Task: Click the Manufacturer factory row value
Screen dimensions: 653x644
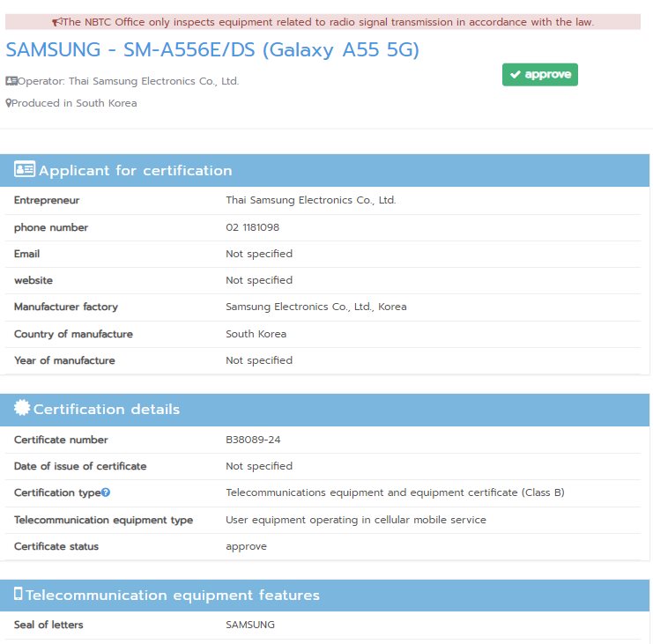Action: 315,307
